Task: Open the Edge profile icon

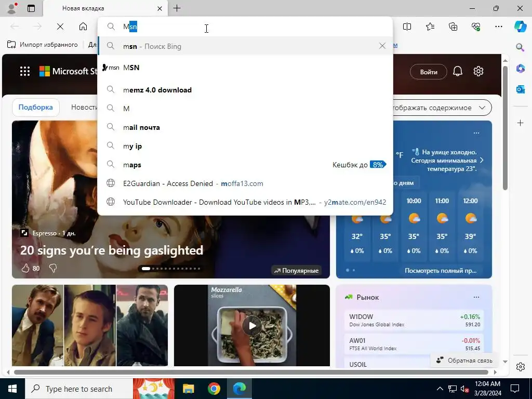Action: click(12, 8)
